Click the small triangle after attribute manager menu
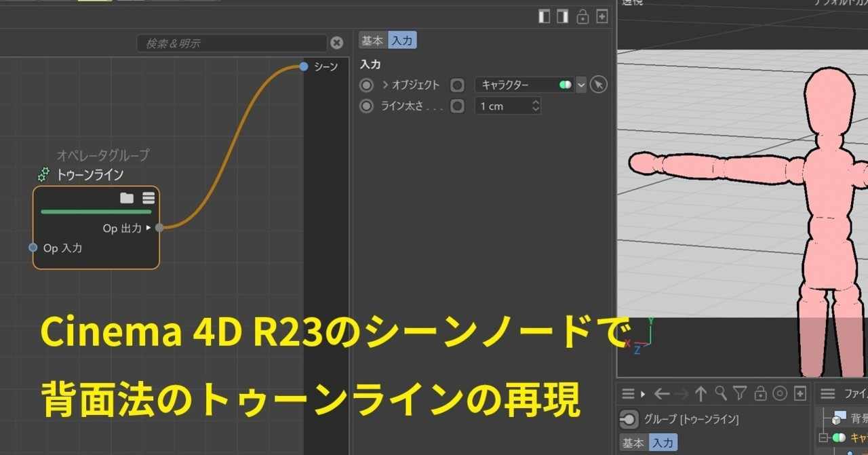 pyautogui.click(x=643, y=393)
